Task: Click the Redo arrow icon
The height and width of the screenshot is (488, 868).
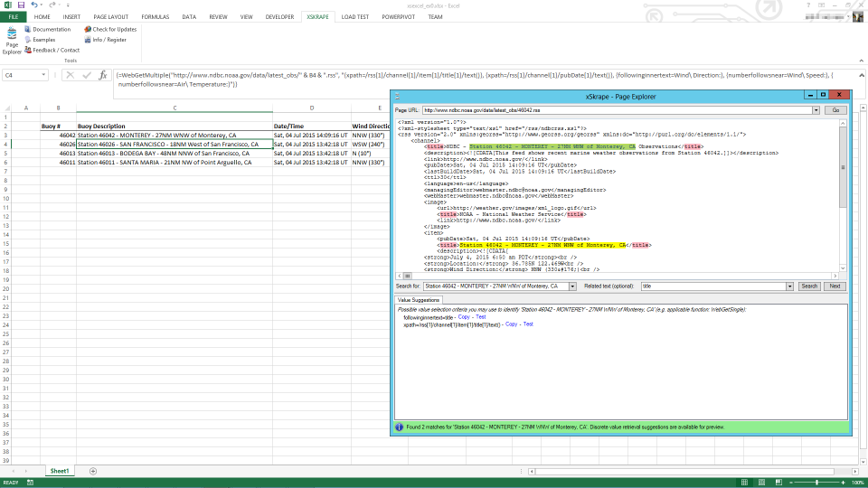Action: point(52,5)
